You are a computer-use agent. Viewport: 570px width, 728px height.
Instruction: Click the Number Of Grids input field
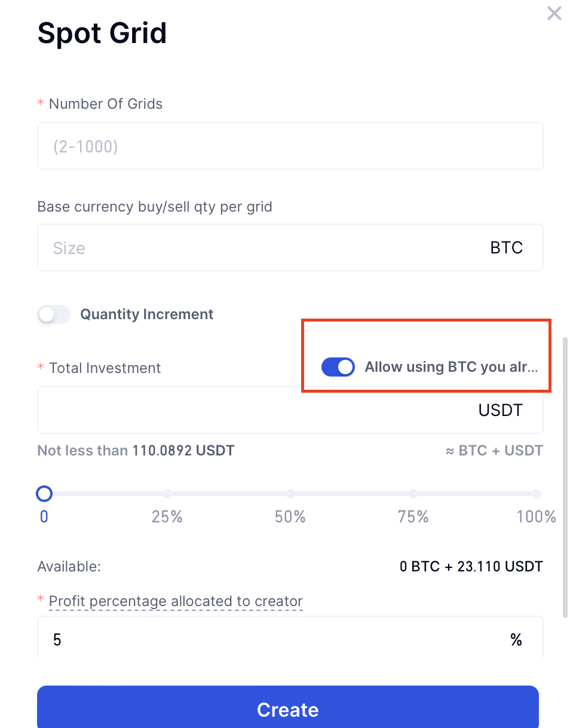tap(290, 146)
